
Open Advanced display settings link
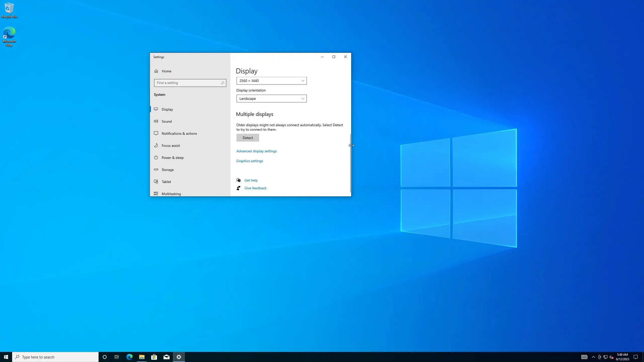[x=256, y=151]
